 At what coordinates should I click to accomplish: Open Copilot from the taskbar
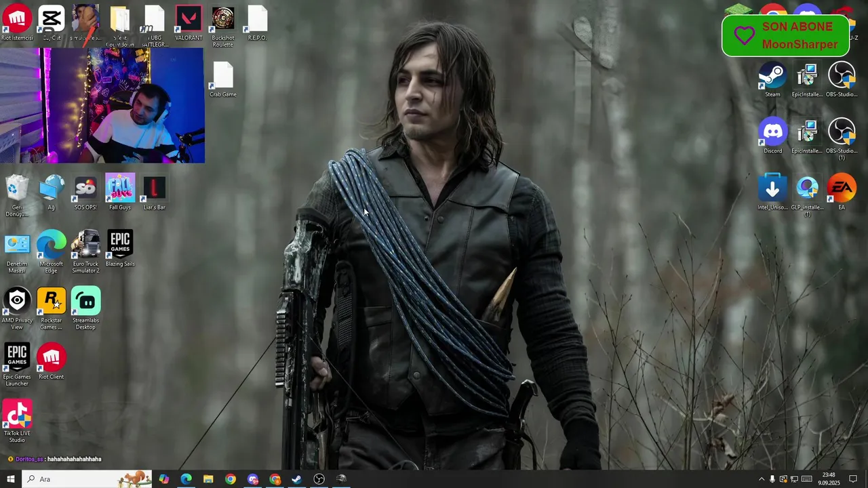click(x=164, y=479)
